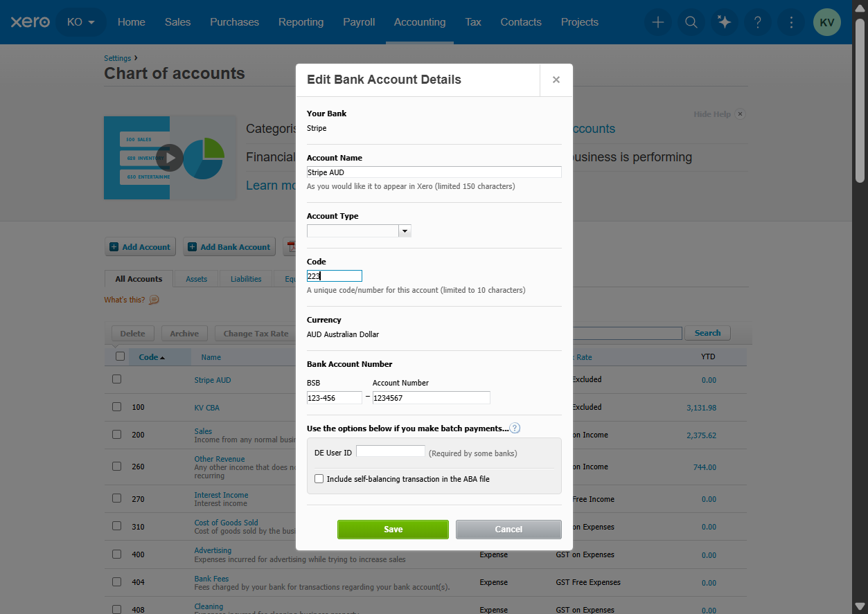Select the checkbox for account 400
This screenshot has height=614, width=868.
[116, 554]
